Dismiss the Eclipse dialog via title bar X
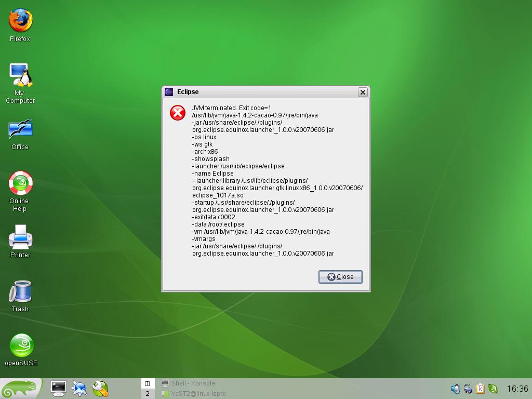The height and width of the screenshot is (399, 532). (363, 92)
